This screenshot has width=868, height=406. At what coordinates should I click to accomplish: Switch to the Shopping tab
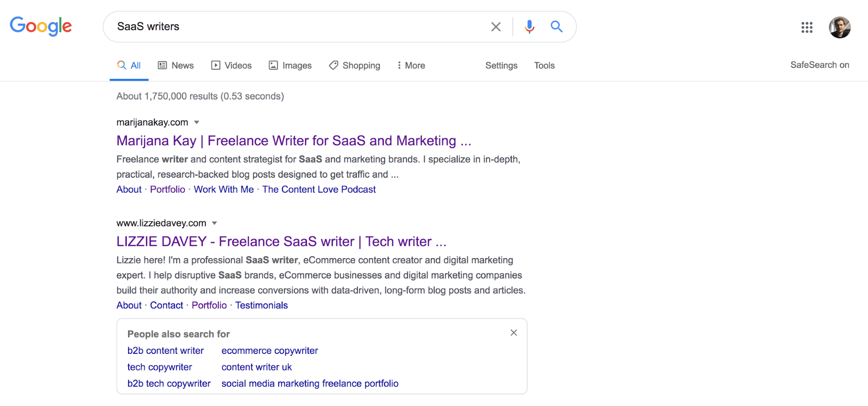(x=354, y=65)
